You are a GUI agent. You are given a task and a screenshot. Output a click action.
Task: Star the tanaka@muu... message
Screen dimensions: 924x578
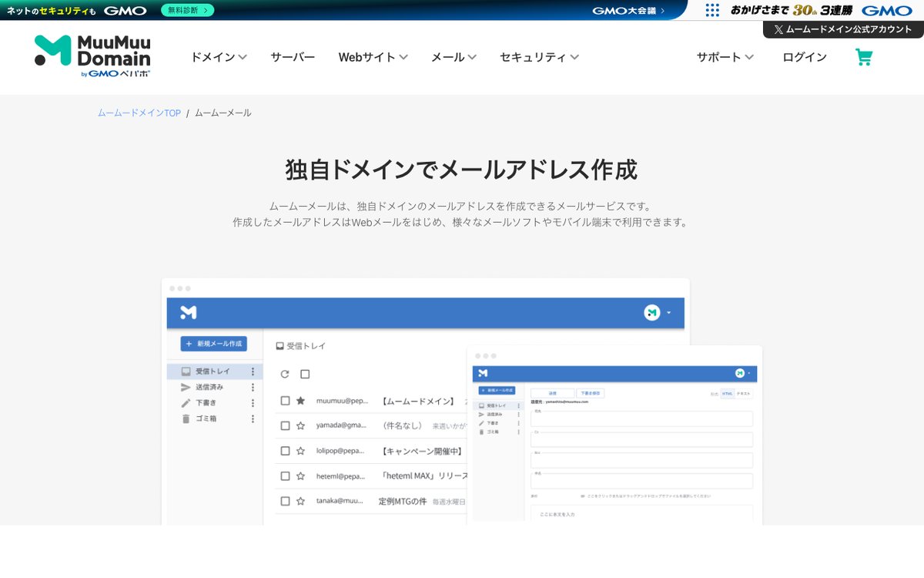[301, 501]
